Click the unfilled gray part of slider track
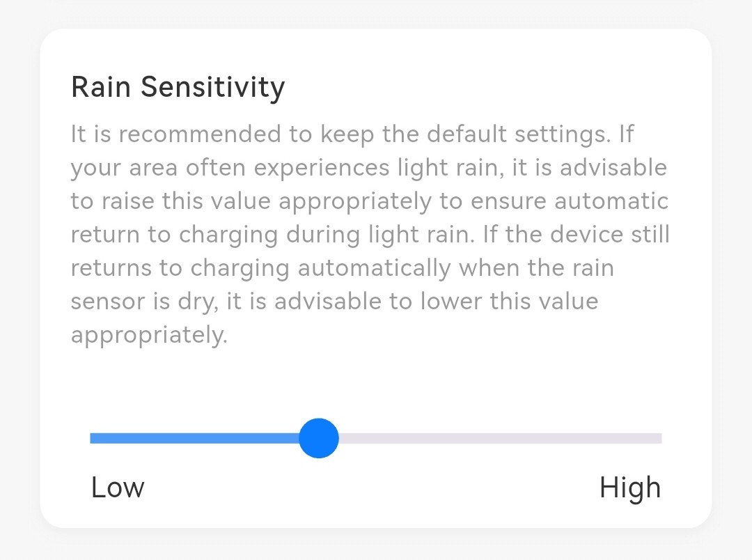 coord(500,438)
